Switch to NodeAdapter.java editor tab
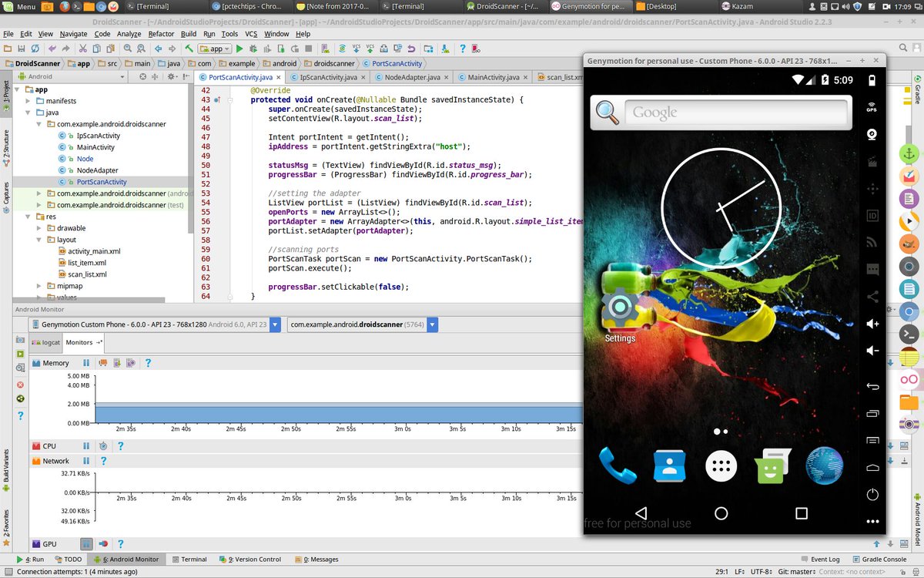 pyautogui.click(x=412, y=77)
